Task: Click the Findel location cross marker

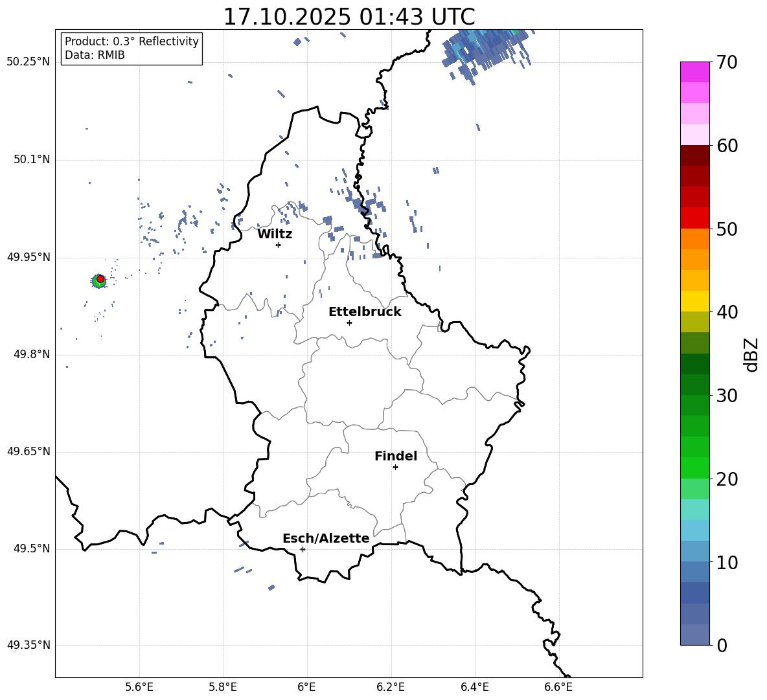Action: point(395,468)
